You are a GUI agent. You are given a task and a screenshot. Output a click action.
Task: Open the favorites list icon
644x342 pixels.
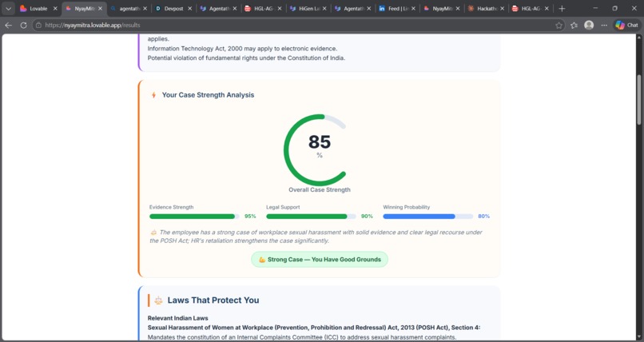(x=574, y=25)
